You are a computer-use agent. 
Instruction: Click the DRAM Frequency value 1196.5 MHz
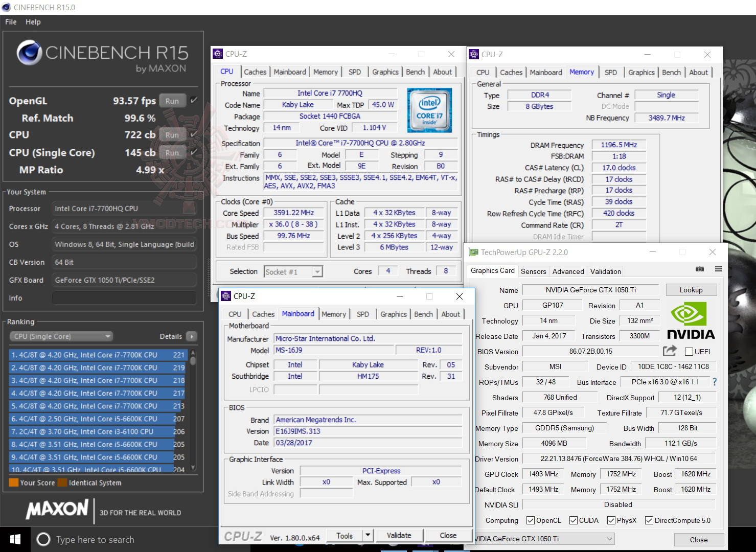pos(619,145)
